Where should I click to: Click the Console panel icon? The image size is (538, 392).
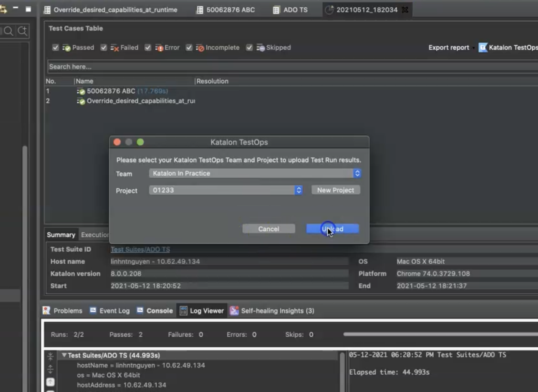coord(139,311)
